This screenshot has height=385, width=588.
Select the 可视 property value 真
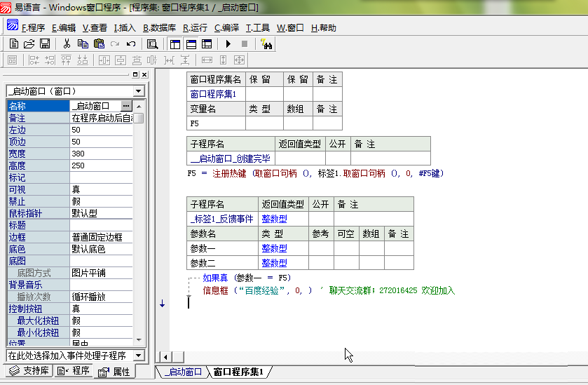click(x=101, y=189)
